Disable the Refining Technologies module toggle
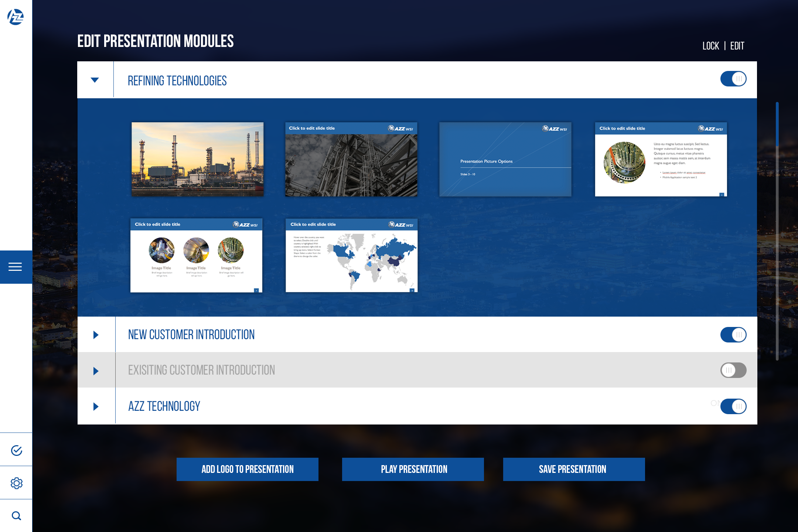This screenshot has width=798, height=532. click(733, 79)
